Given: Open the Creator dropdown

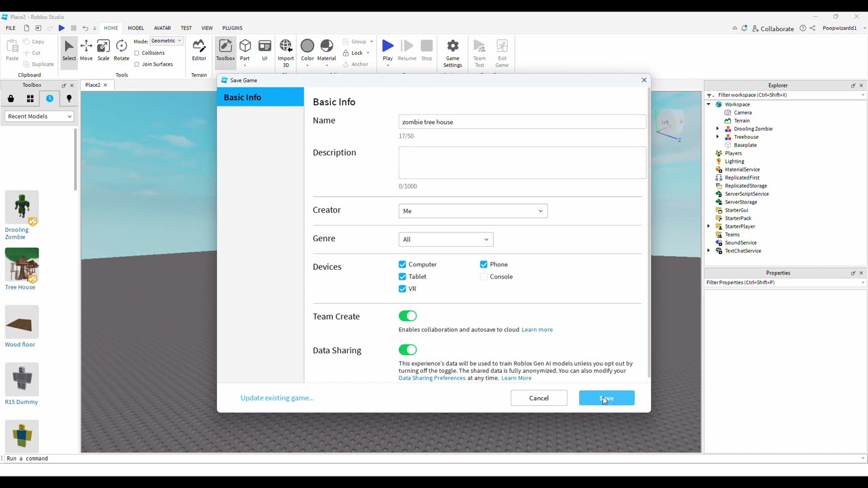Looking at the screenshot, I should [473, 211].
